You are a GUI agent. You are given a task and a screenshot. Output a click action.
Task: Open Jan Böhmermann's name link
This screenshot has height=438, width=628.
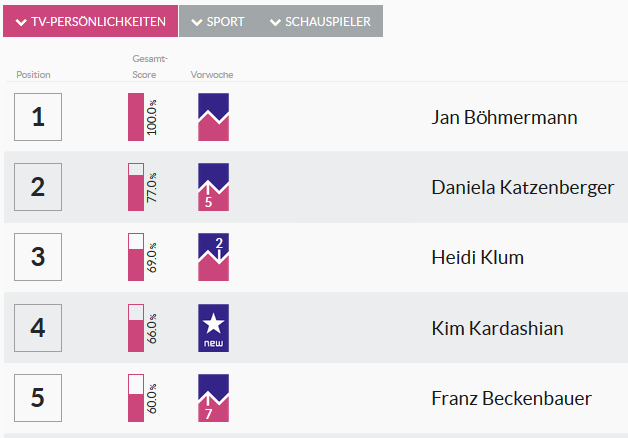tap(504, 117)
